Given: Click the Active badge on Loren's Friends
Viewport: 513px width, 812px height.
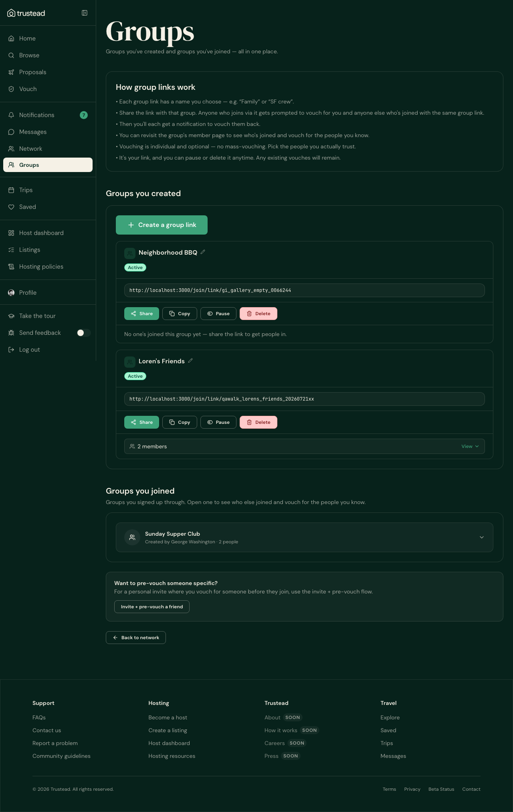Looking at the screenshot, I should click(x=135, y=376).
